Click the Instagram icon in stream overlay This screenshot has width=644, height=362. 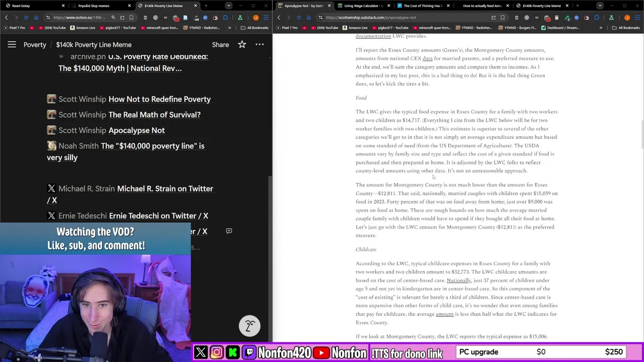(x=216, y=352)
